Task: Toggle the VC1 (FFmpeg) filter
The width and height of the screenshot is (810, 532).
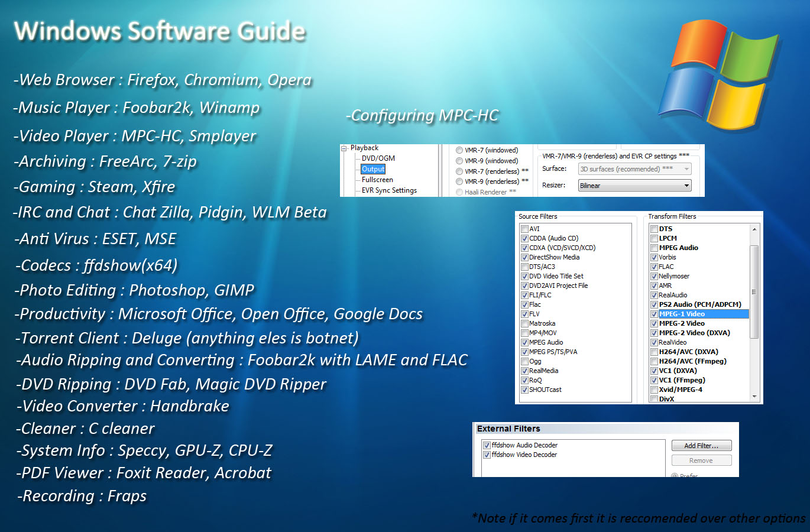Action: click(x=654, y=381)
